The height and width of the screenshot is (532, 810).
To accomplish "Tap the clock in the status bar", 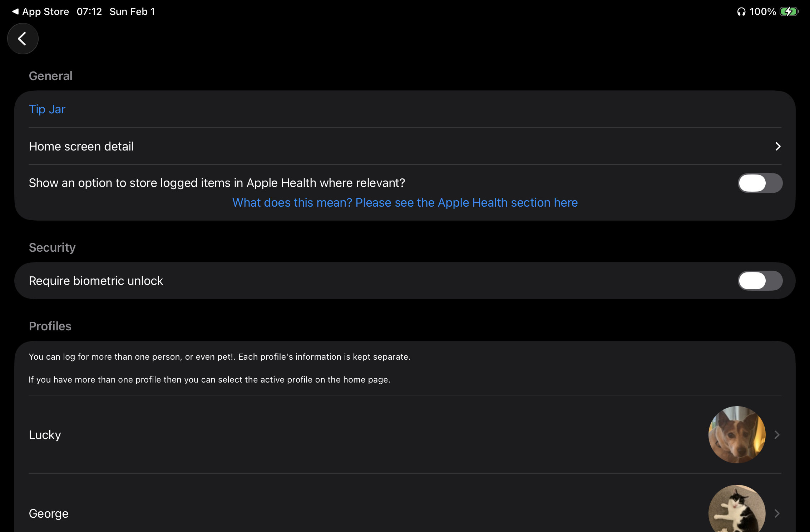I will pos(89,11).
